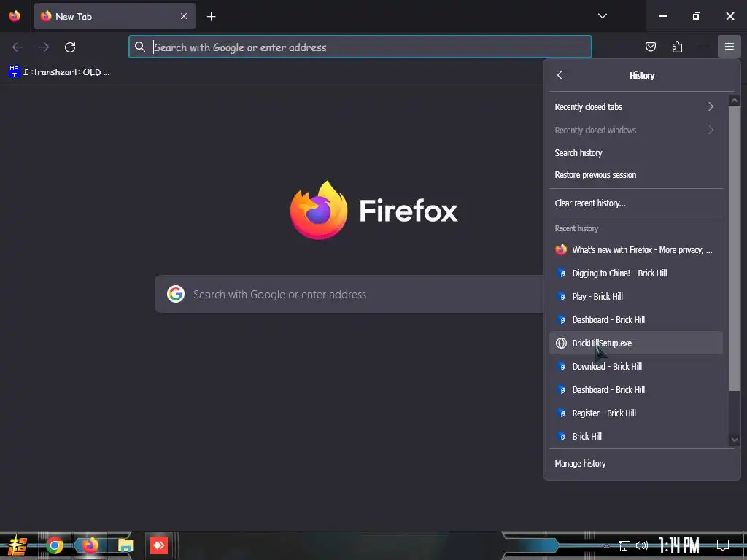The width and height of the screenshot is (747, 560).
Task: Close the New Tab tab
Action: (x=183, y=16)
